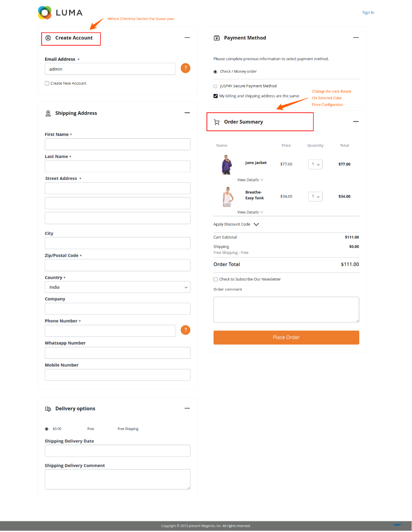Open the Sign In link

click(x=368, y=12)
